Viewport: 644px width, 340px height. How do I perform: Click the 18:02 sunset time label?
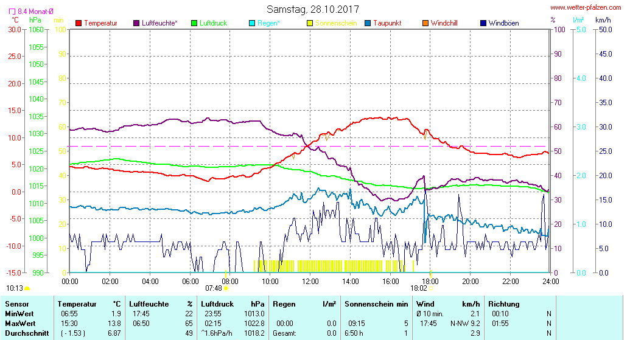[x=419, y=289]
